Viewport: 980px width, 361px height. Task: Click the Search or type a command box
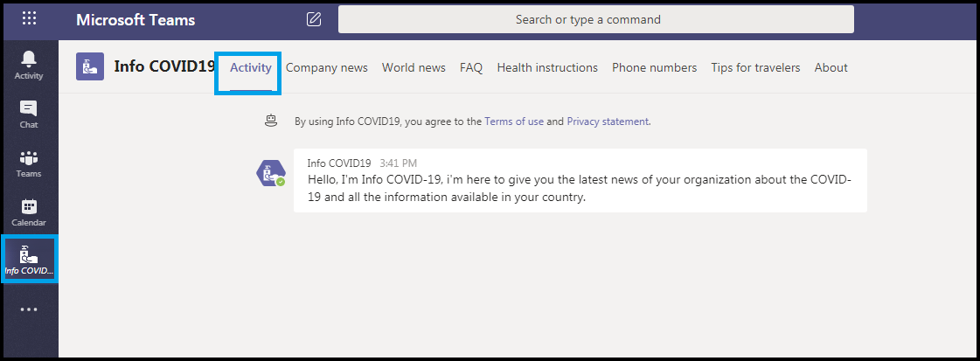coord(596,19)
